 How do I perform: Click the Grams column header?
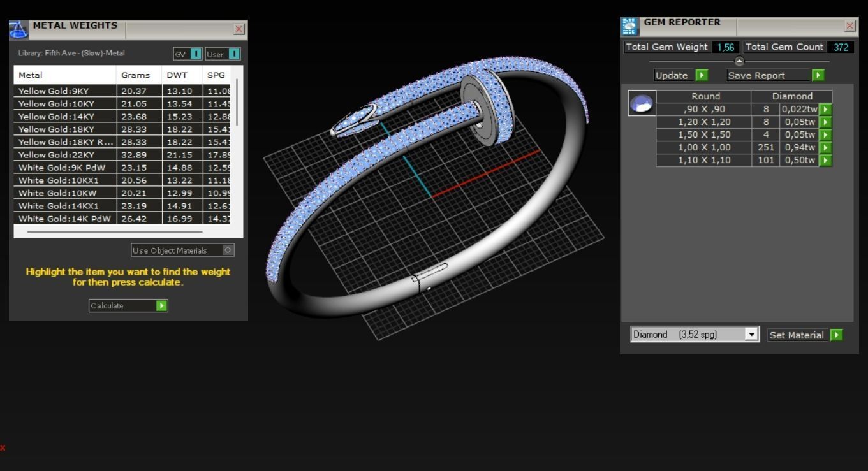[139, 75]
